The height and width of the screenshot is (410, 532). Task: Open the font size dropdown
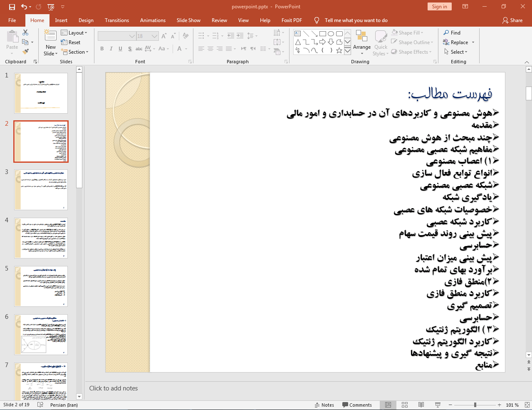(155, 36)
